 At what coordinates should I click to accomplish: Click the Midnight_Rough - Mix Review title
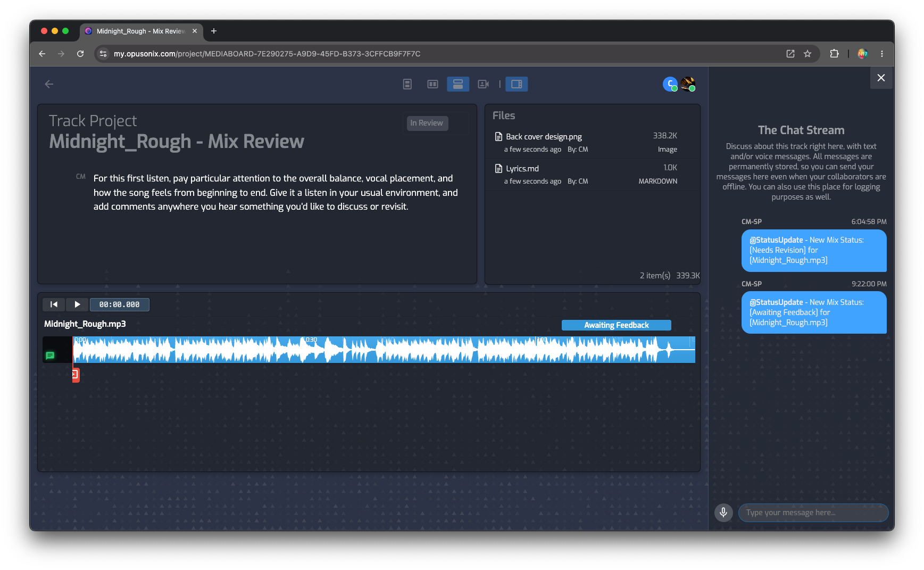(177, 142)
